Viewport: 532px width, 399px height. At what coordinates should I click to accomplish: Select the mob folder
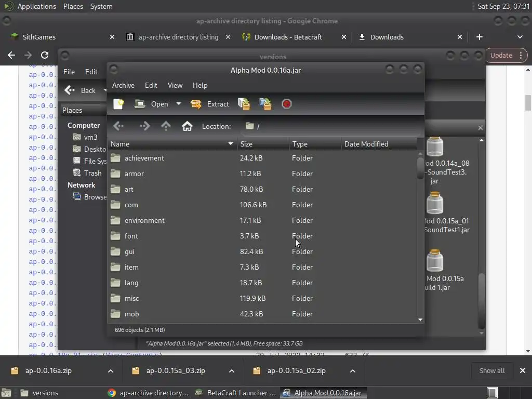click(262, 314)
